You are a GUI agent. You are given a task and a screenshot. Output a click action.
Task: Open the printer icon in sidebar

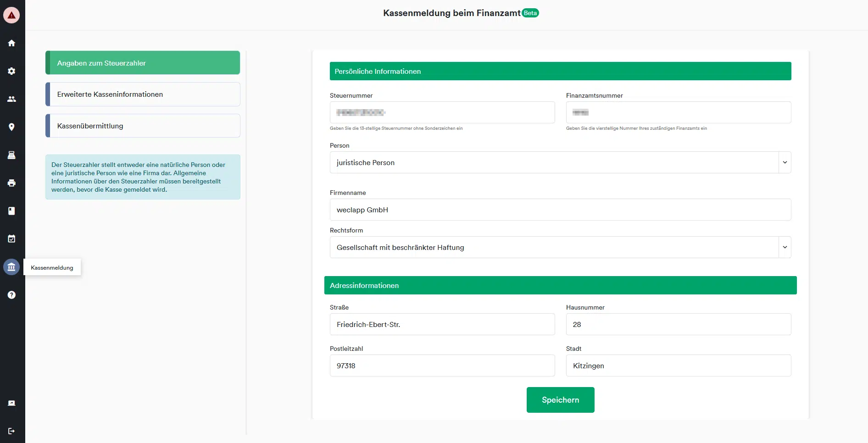tap(11, 183)
